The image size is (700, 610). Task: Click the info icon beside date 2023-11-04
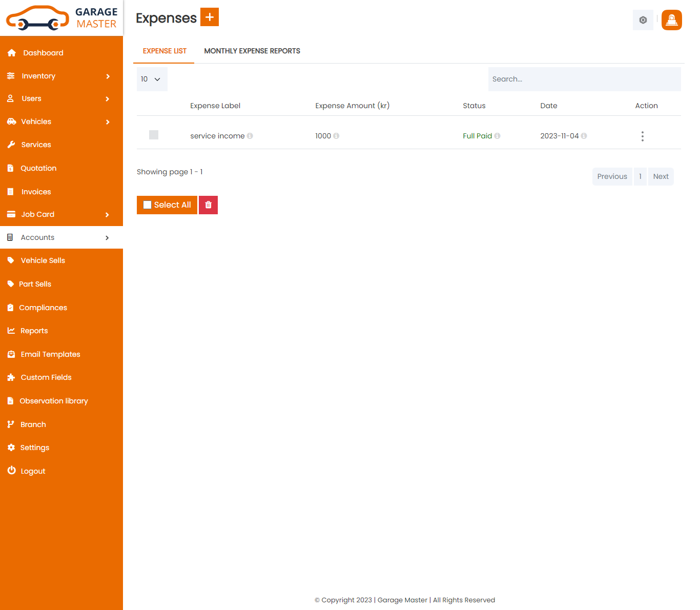(584, 136)
